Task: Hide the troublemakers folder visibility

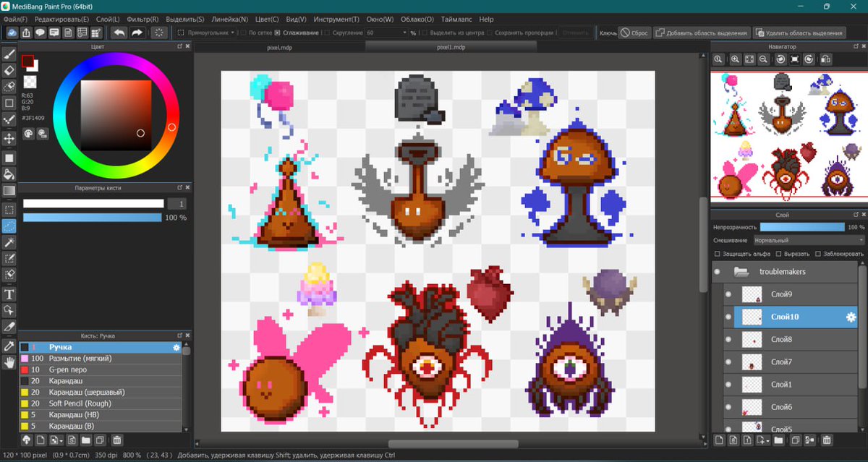Action: 718,272
